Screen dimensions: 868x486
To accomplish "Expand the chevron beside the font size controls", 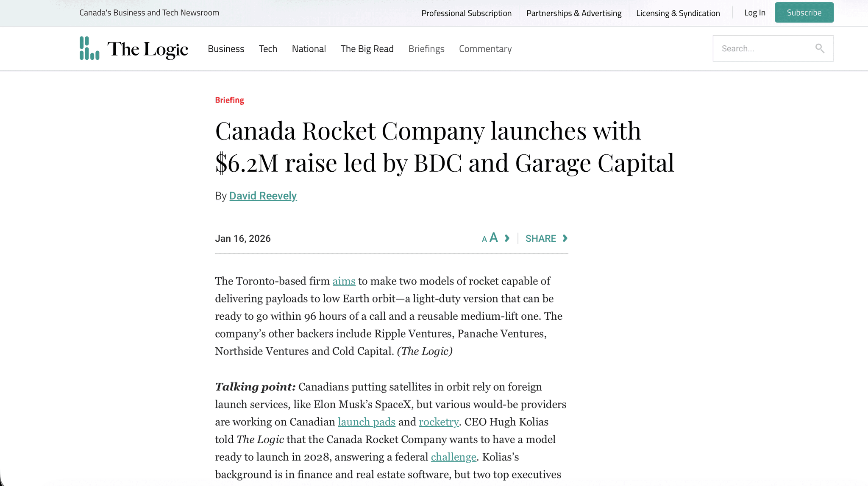I will [507, 238].
